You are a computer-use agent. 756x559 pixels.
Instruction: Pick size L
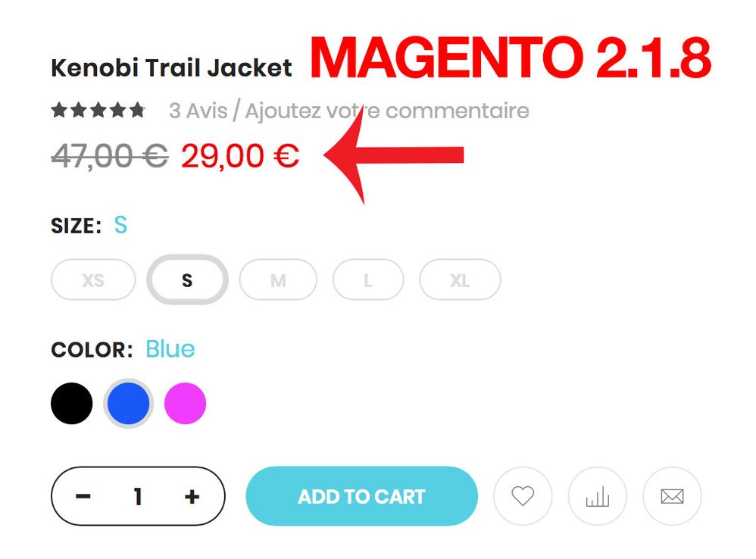pyautogui.click(x=368, y=280)
